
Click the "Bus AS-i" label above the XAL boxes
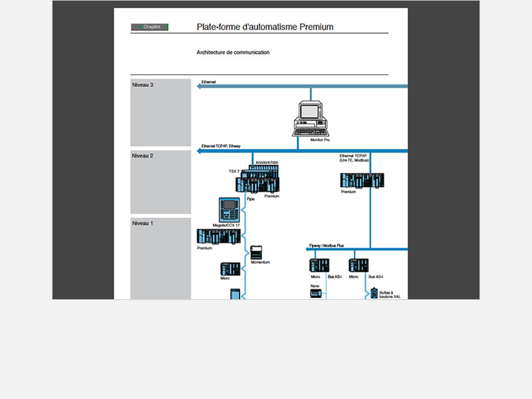(376, 277)
